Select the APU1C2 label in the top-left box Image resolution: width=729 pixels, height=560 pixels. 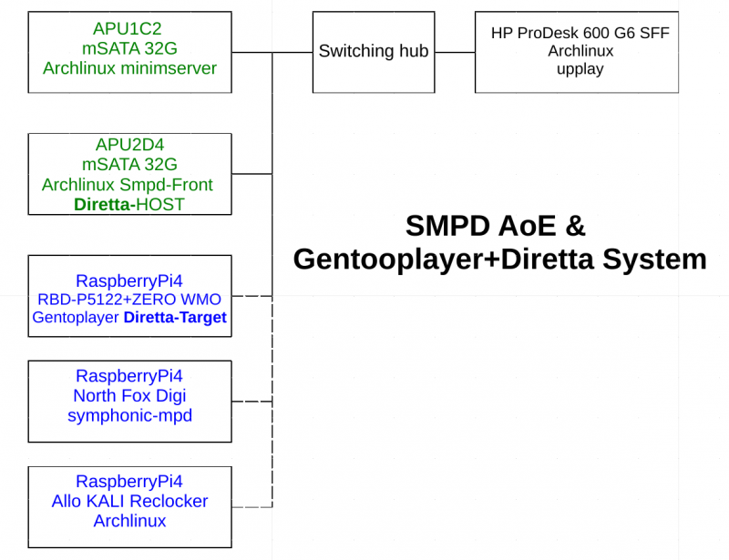pyautogui.click(x=129, y=28)
